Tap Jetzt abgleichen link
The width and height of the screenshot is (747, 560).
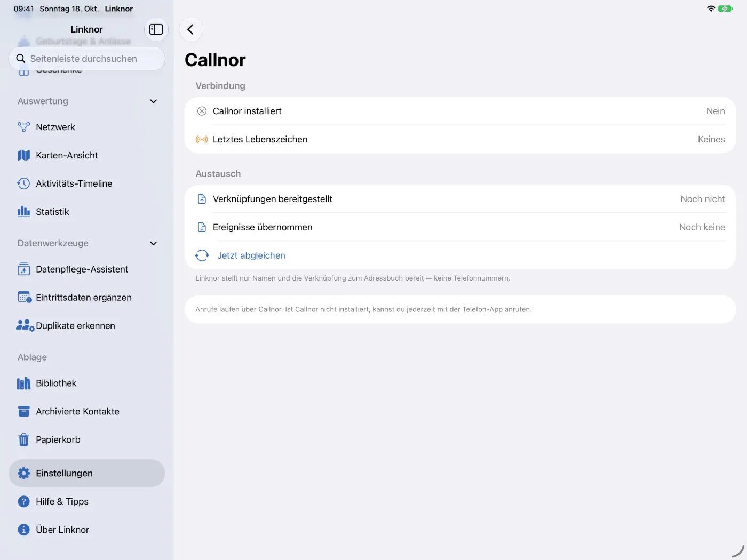(x=251, y=255)
